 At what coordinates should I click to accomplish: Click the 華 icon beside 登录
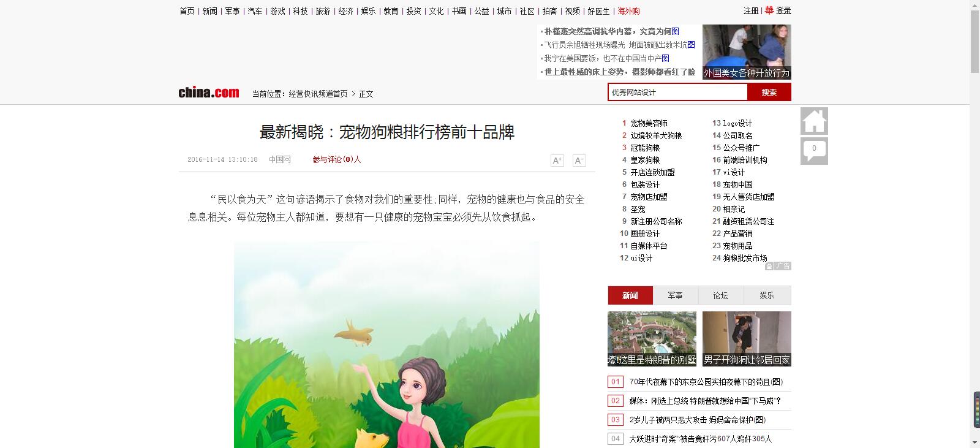coord(769,10)
